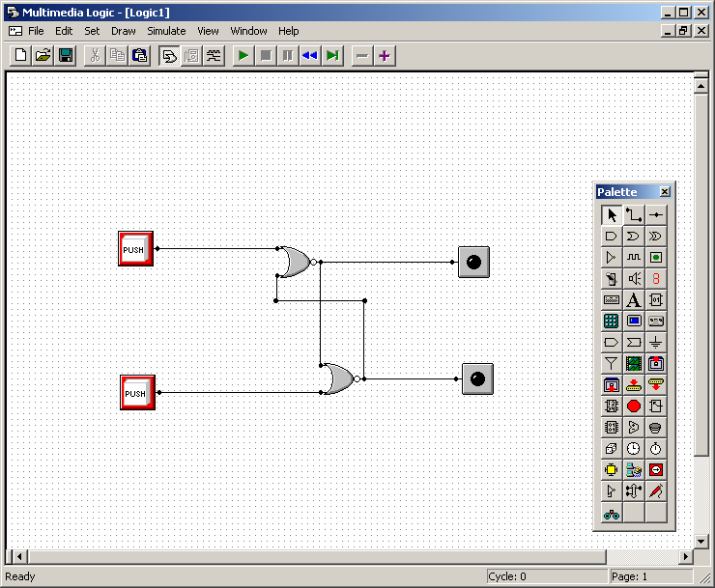Choose the binoculars tool in the Palette

[x=611, y=513]
